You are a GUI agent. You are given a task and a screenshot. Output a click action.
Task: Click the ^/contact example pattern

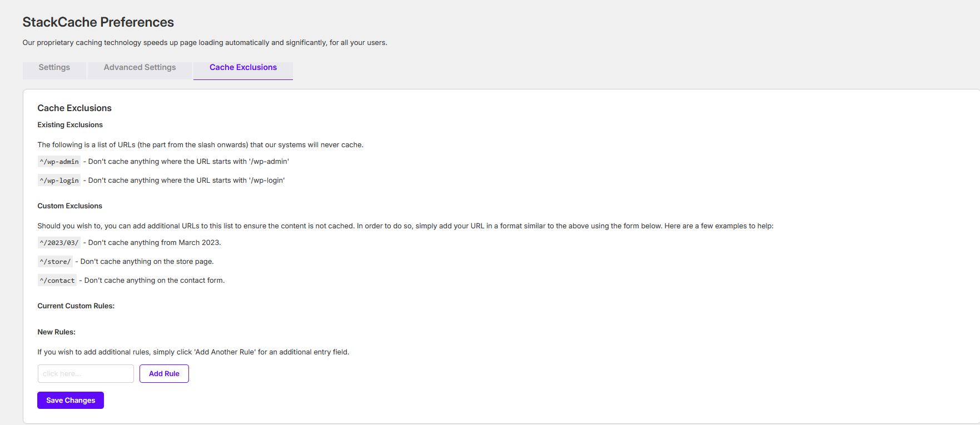[x=57, y=281]
